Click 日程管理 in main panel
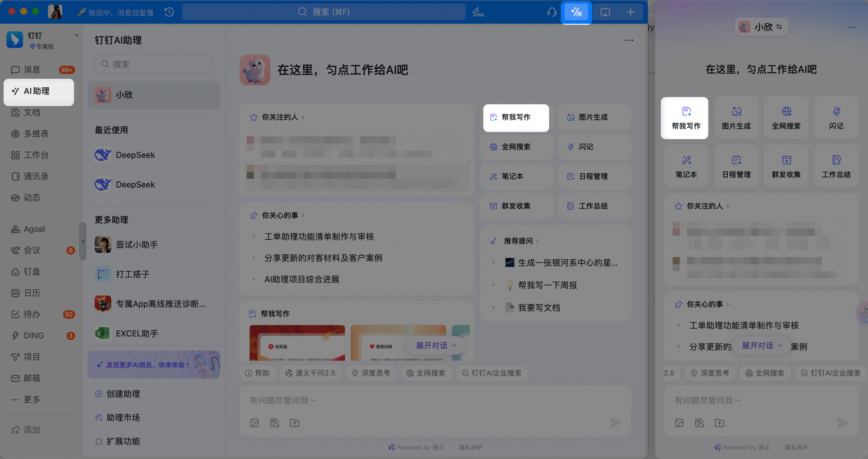868x459 pixels. tap(594, 176)
